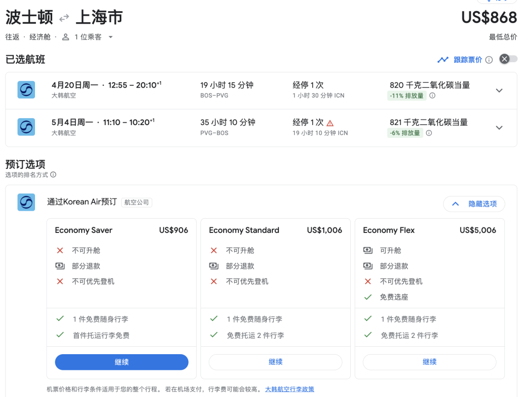Expand the April 20 outbound flight details
Image resolution: width=532 pixels, height=397 pixels.
click(x=499, y=91)
